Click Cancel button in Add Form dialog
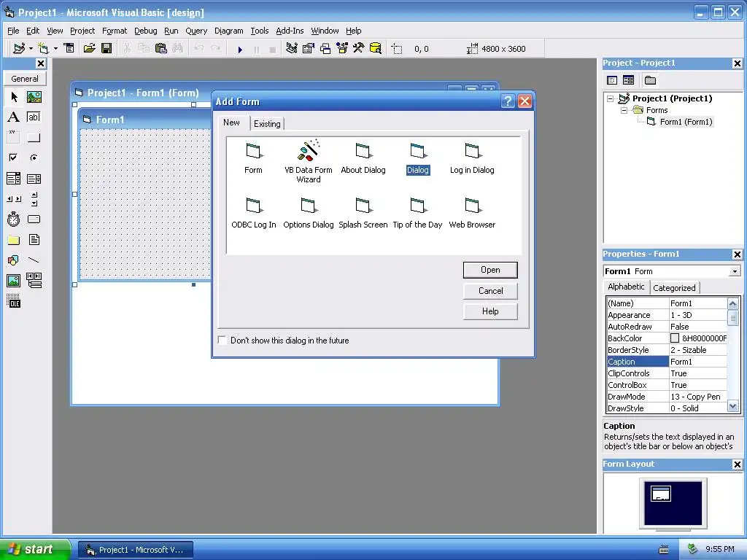Screen dimensions: 747x560 point(490,291)
